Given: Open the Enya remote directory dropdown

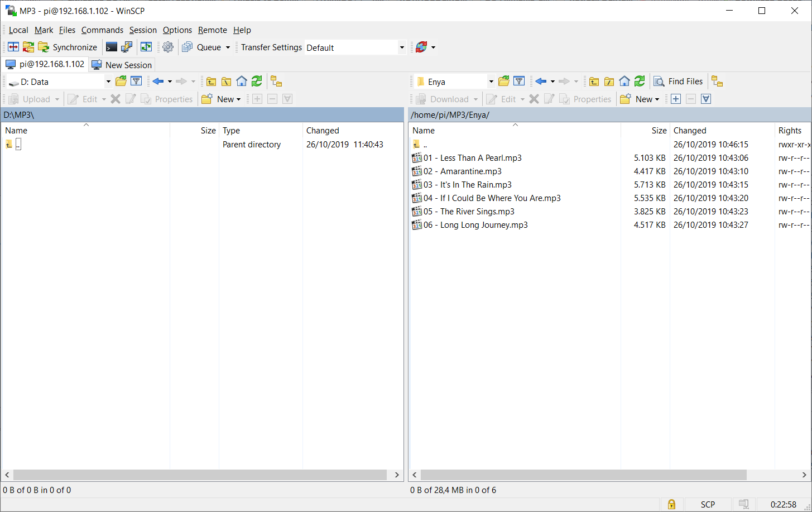Looking at the screenshot, I should pos(491,82).
